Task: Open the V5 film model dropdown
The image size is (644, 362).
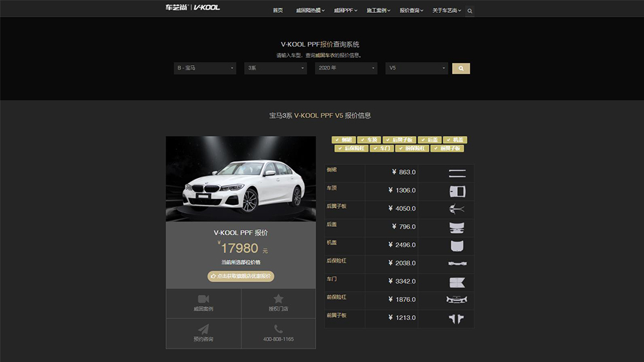Action: pos(416,68)
